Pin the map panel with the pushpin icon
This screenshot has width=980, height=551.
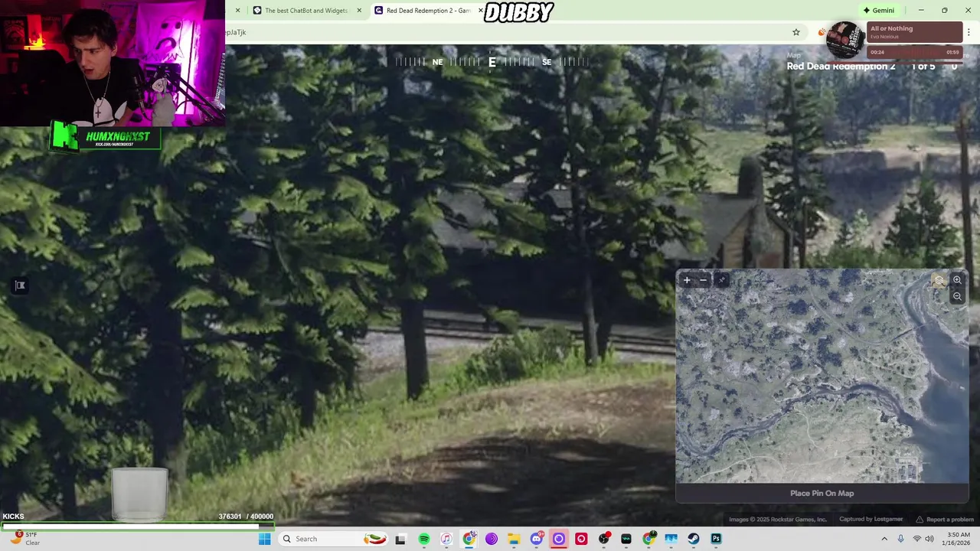click(721, 280)
